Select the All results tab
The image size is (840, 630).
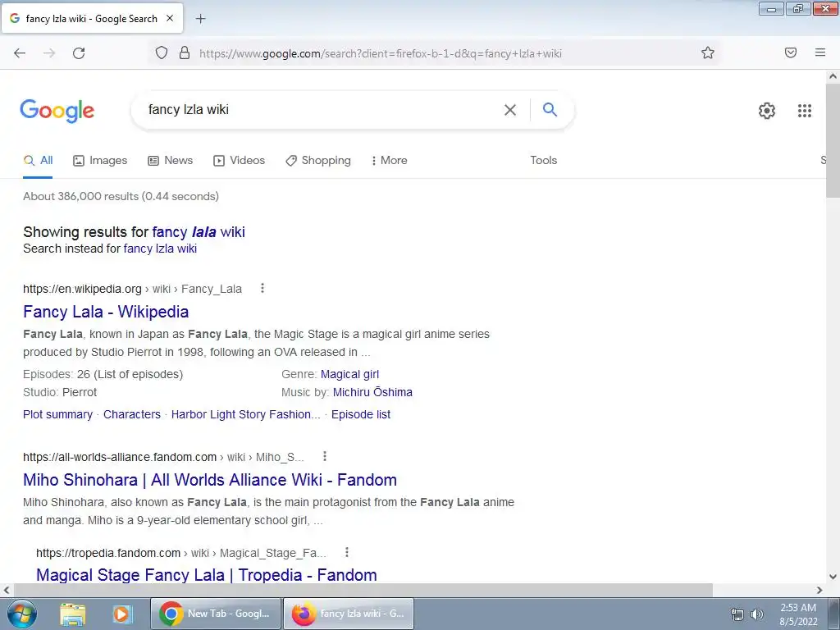point(38,160)
